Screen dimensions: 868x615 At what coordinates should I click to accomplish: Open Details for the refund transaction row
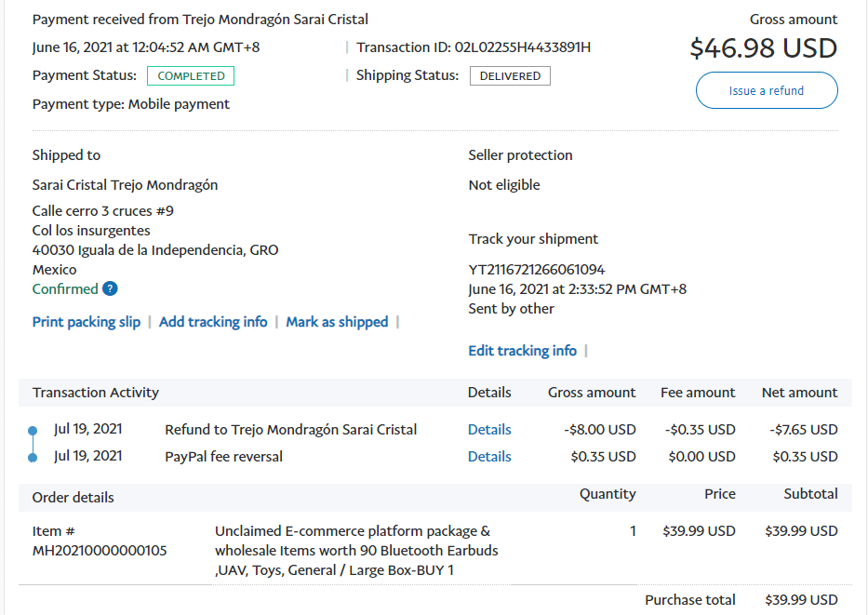pyautogui.click(x=489, y=430)
